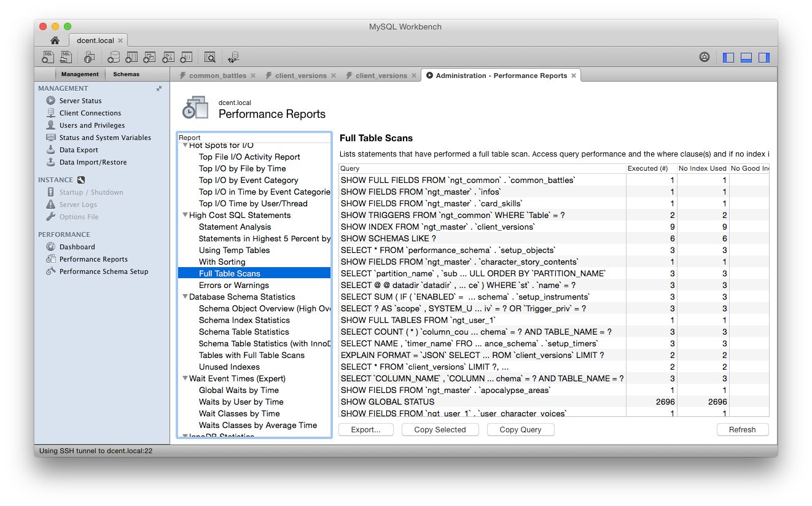
Task: Open Server Logs in sidebar
Action: [78, 204]
